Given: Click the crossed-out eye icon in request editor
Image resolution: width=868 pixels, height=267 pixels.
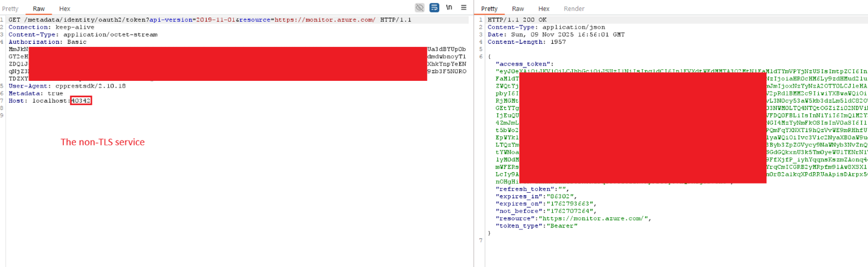Looking at the screenshot, I should click(x=420, y=8).
